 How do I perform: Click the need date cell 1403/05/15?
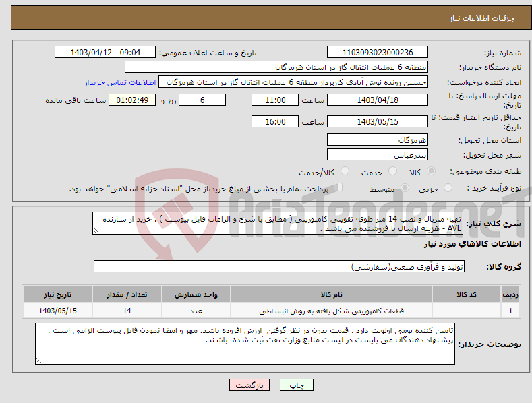click(x=58, y=311)
